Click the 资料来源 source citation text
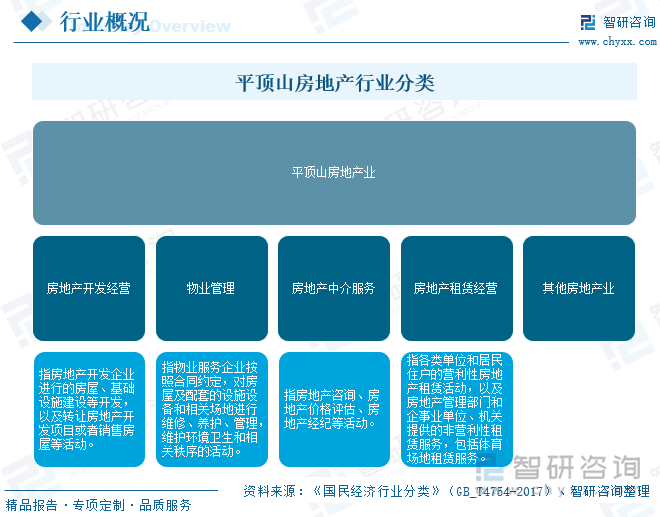This screenshot has width=660, height=517. click(446, 491)
